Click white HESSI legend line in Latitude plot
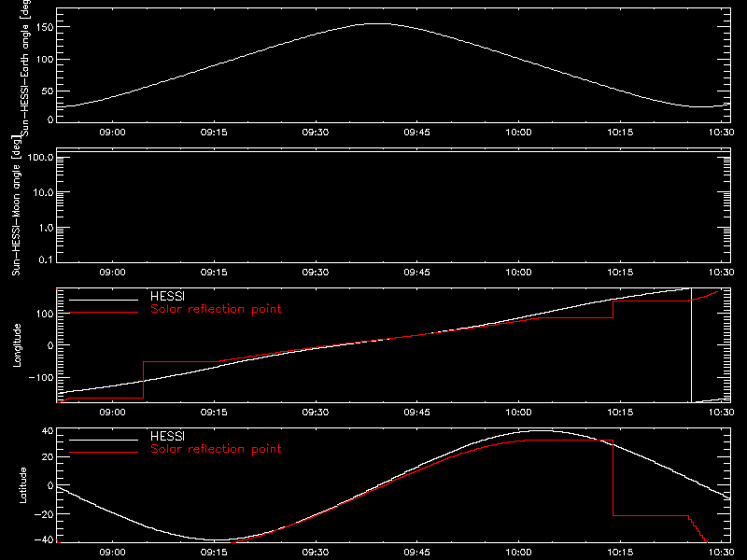Screen dimensions: 747x560 click(104, 440)
